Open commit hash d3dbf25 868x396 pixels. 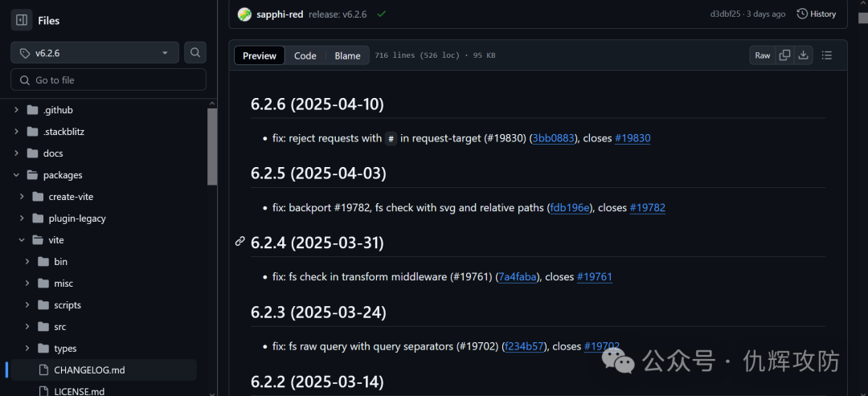click(726, 14)
